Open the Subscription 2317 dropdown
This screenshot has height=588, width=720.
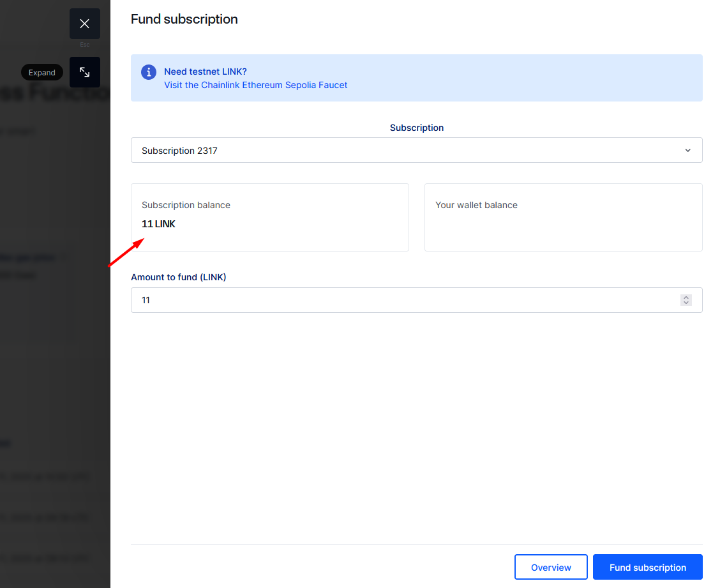click(x=416, y=151)
